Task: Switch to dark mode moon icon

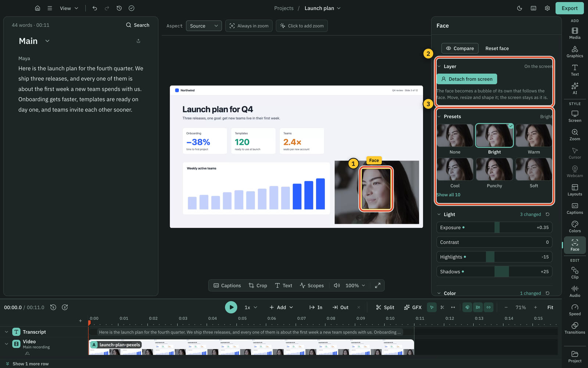Action: 520,8
